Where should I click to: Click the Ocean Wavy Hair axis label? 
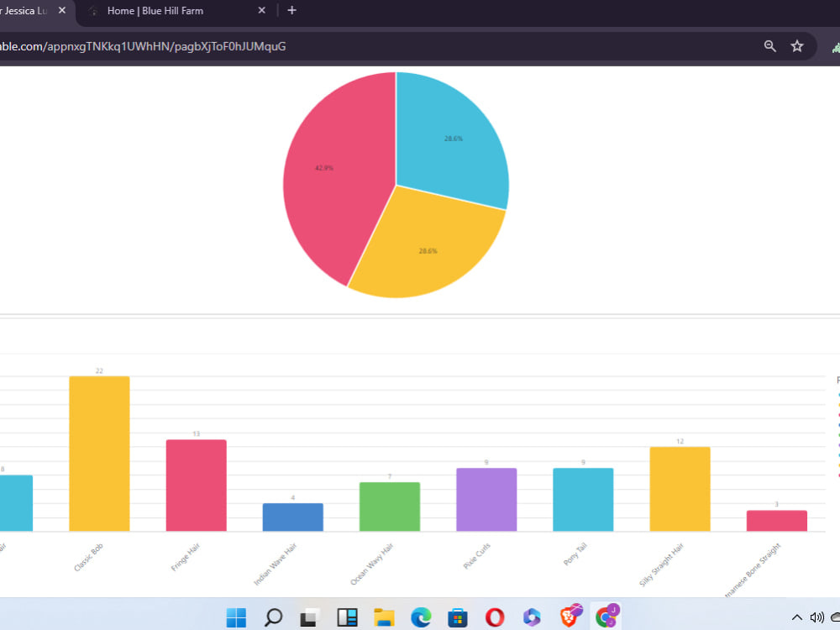tap(372, 564)
